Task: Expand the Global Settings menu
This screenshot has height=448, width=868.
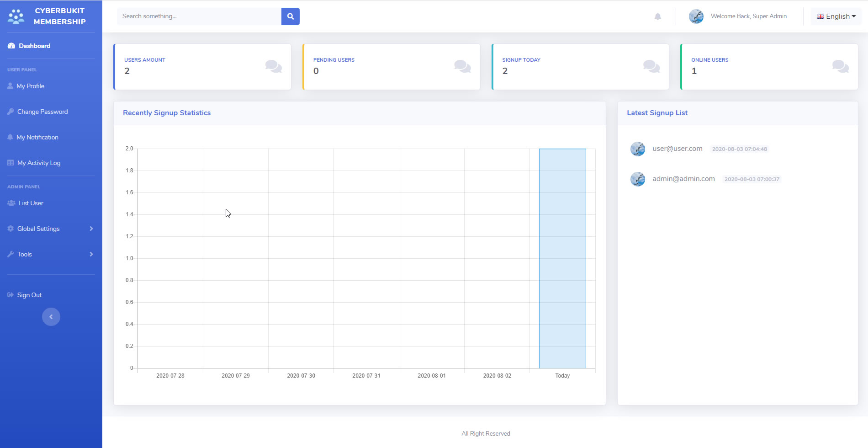Action: tap(38, 229)
